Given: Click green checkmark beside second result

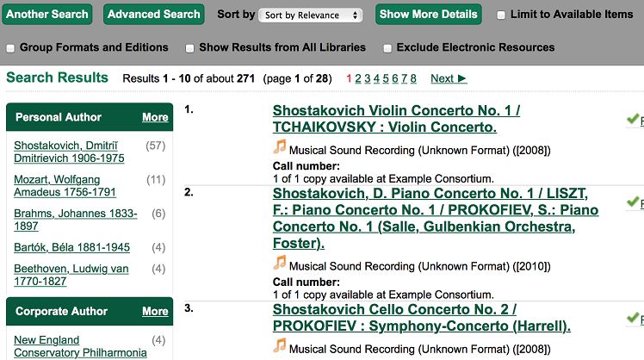Looking at the screenshot, I should pyautogui.click(x=633, y=202).
